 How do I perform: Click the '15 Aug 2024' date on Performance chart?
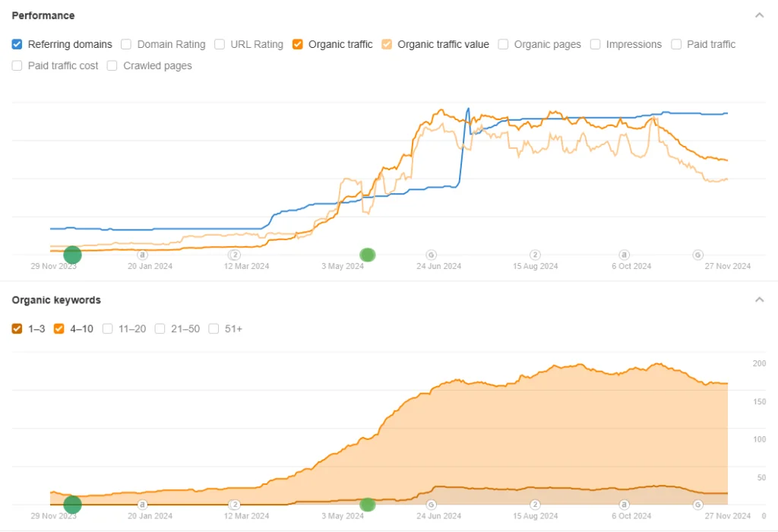(536, 266)
